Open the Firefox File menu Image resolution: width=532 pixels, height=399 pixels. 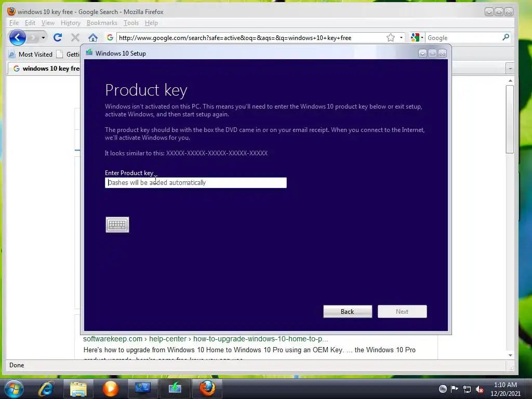pos(14,23)
